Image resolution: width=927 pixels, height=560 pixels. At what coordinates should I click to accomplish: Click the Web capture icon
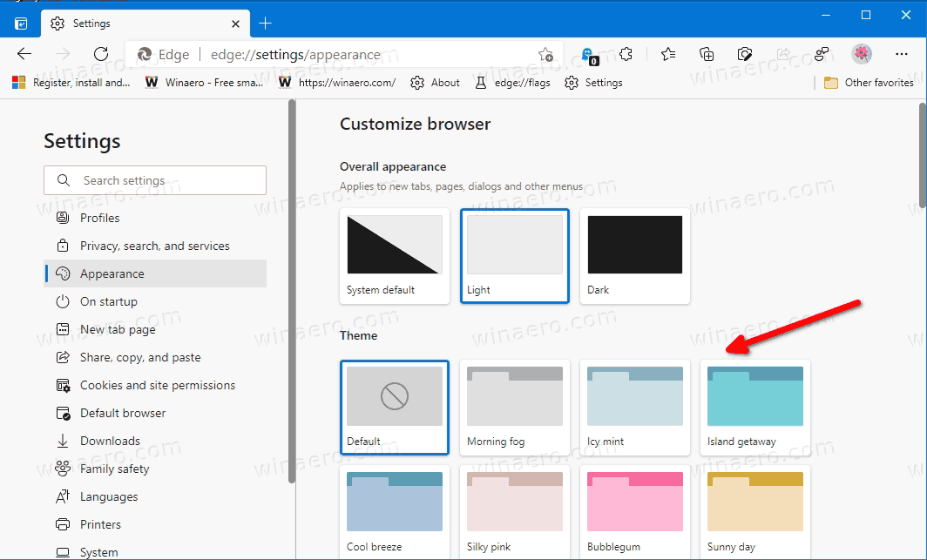coord(745,54)
